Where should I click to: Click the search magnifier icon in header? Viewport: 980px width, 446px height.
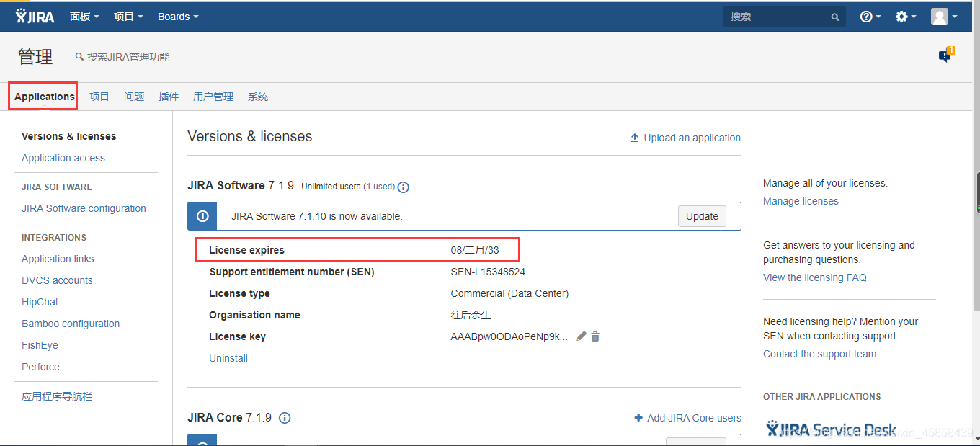coord(835,17)
